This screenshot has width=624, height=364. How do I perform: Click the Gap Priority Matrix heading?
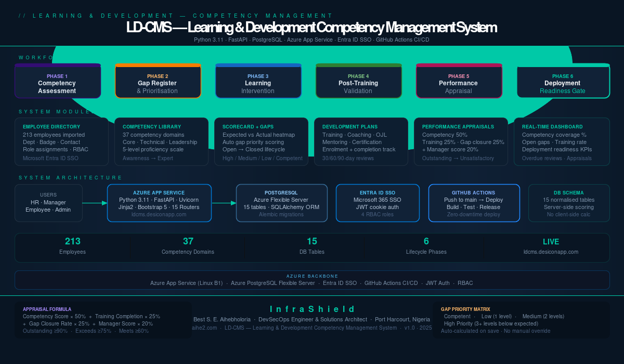(x=465, y=309)
